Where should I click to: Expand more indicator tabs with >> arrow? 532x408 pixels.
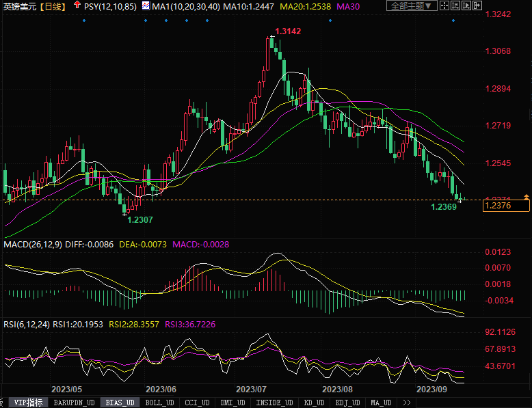[x=408, y=403]
